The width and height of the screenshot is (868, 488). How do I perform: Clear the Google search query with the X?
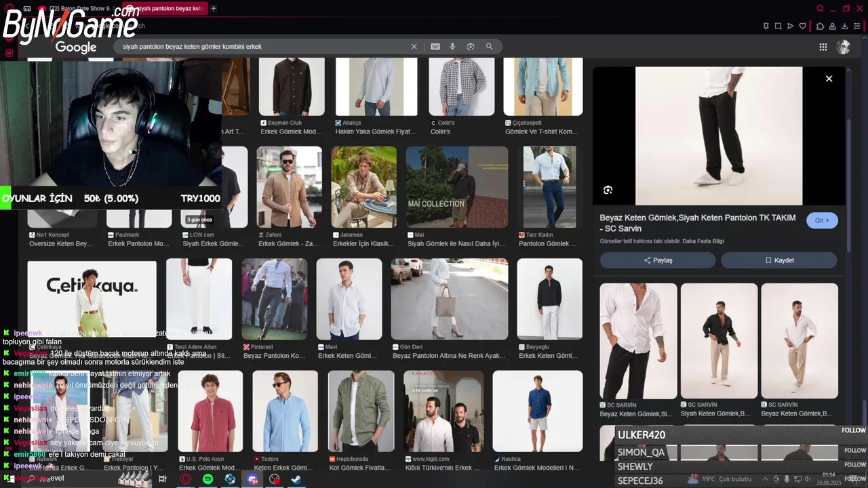[414, 47]
